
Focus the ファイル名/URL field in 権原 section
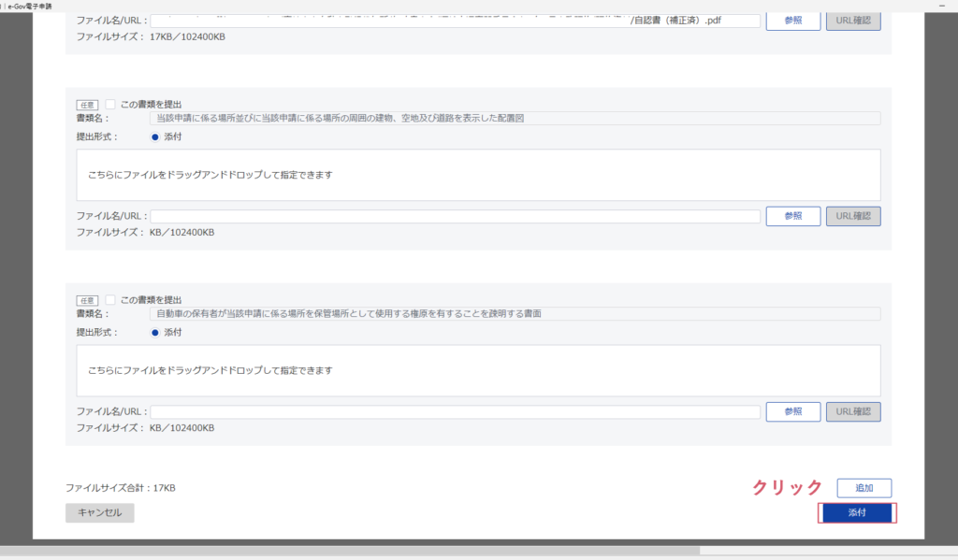pos(455,411)
